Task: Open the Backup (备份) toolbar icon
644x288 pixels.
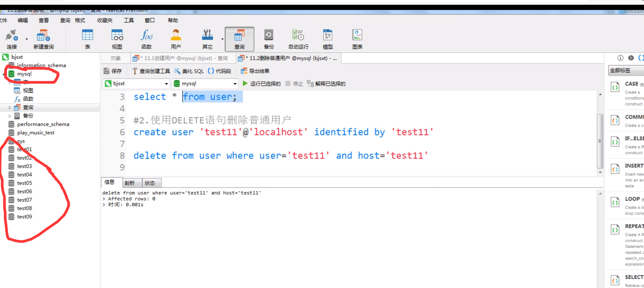Action: [x=269, y=39]
